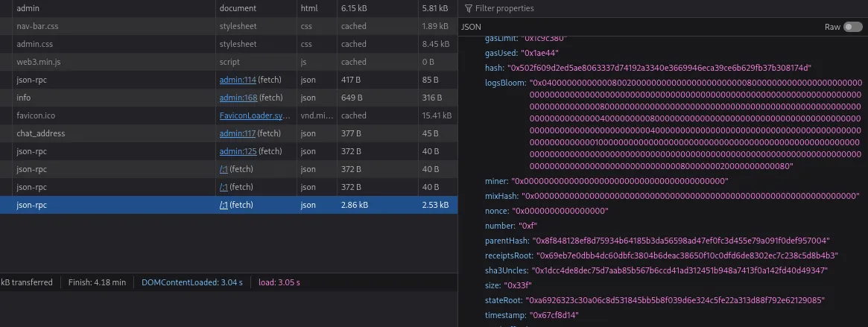
Task: Click the vnd.mi… type cell for favicon.ico
Action: click(317, 115)
